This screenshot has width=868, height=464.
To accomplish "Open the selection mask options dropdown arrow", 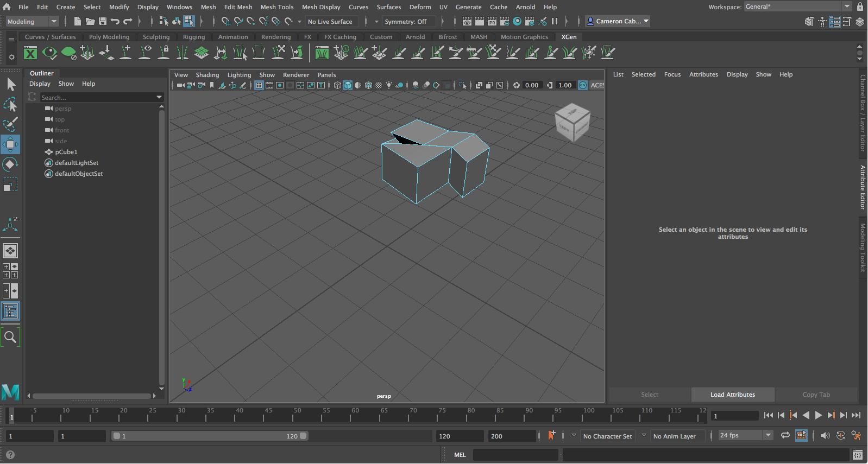I will pos(299,22).
